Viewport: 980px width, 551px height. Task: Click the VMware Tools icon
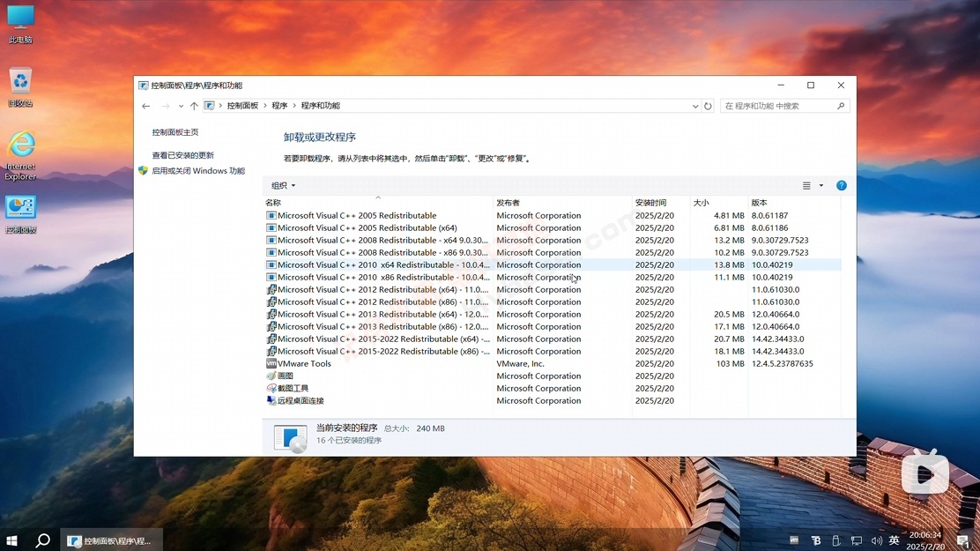coord(271,363)
